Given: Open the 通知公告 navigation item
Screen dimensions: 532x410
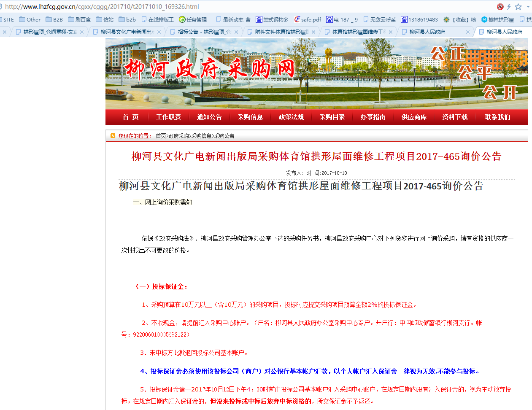Looking at the screenshot, I should point(209,117).
